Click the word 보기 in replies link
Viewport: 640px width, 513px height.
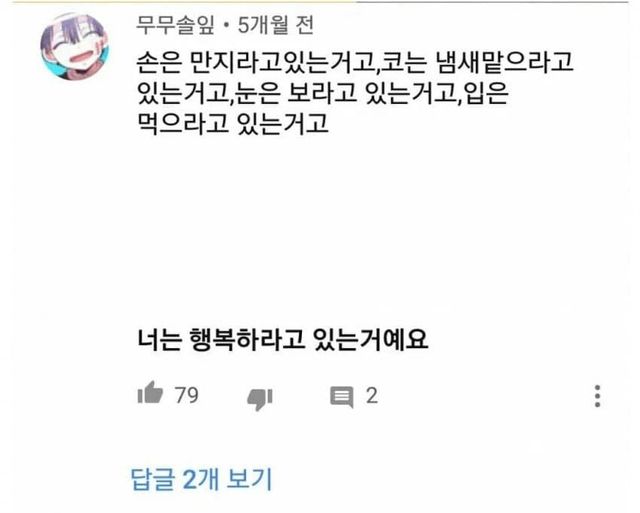point(249,479)
